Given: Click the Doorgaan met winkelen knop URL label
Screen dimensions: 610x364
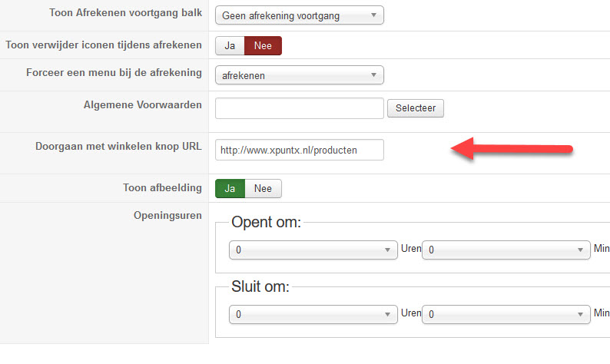Looking at the screenshot, I should (118, 146).
